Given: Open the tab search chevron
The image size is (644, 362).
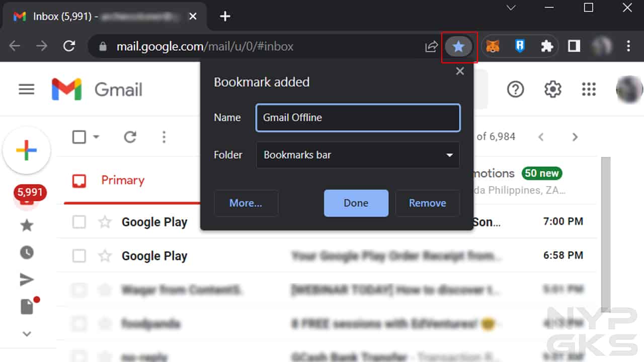Looking at the screenshot, I should pos(511,8).
